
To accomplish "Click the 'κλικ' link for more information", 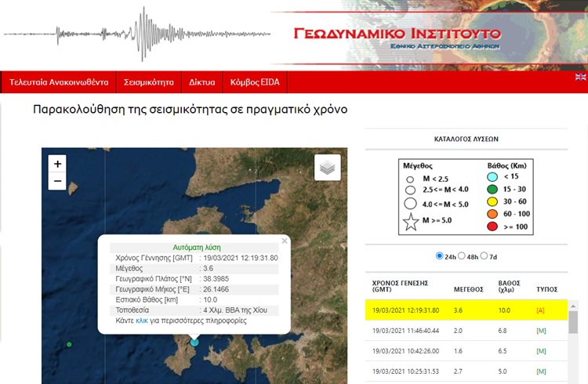I will 142,321.
